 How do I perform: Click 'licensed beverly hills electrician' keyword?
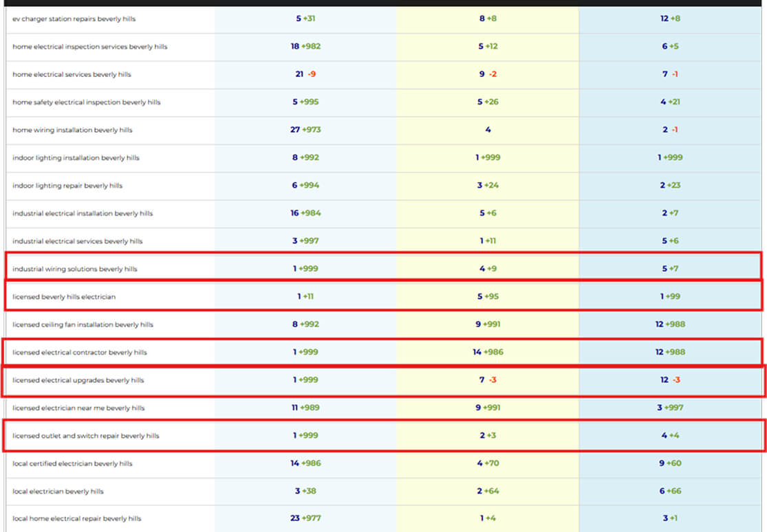point(64,297)
